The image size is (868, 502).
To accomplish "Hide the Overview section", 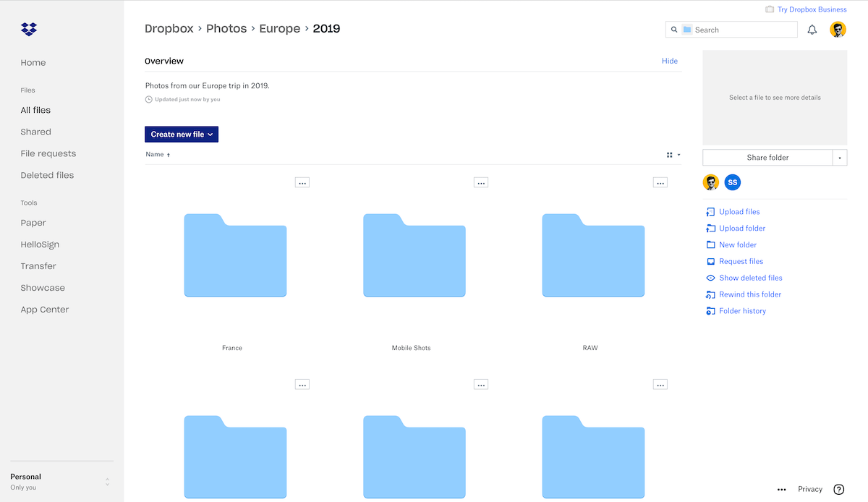I will (669, 61).
